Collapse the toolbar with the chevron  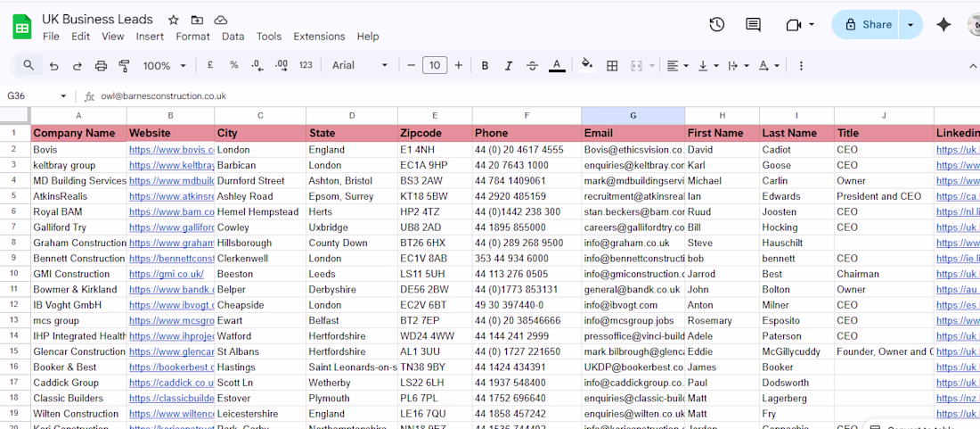click(x=973, y=66)
